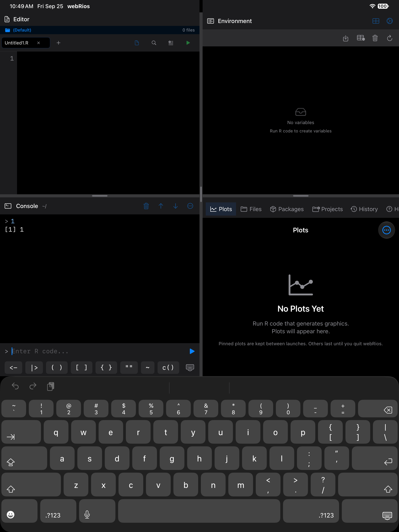Focus the Enter R code input field
This screenshot has width=399, height=532.
[x=99, y=351]
